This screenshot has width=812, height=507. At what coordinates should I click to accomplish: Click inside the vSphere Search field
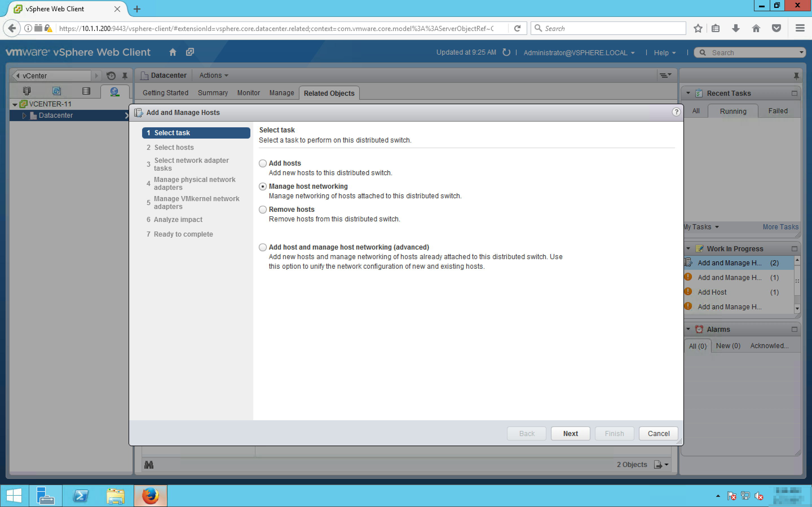752,53
